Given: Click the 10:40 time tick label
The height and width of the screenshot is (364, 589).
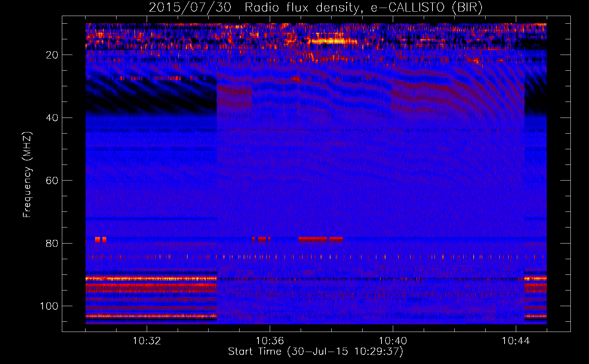Looking at the screenshot, I should click(x=393, y=341).
